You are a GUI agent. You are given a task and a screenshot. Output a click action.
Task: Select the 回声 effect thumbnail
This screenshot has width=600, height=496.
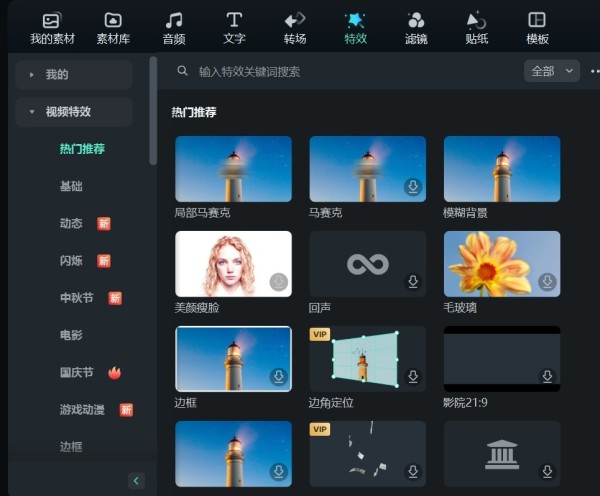[x=368, y=264]
